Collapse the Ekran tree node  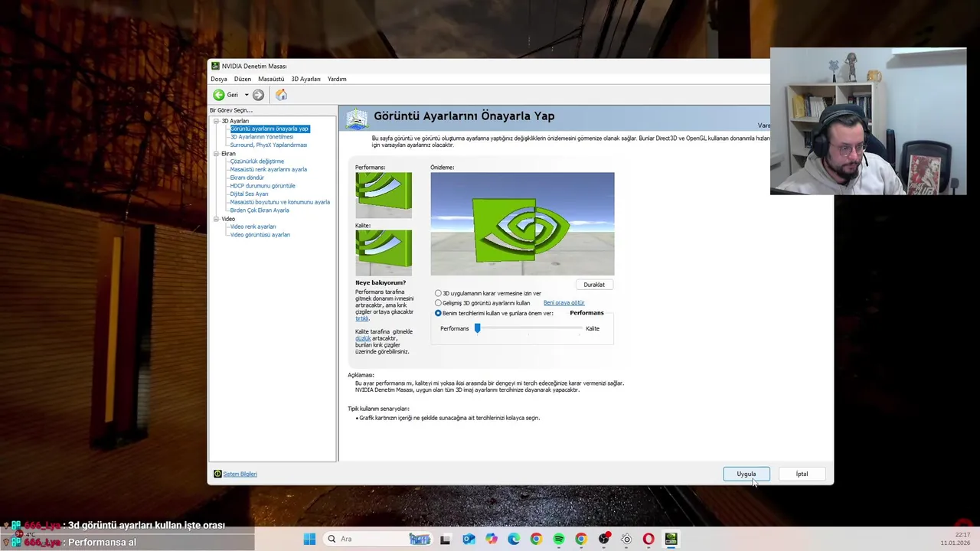217,154
